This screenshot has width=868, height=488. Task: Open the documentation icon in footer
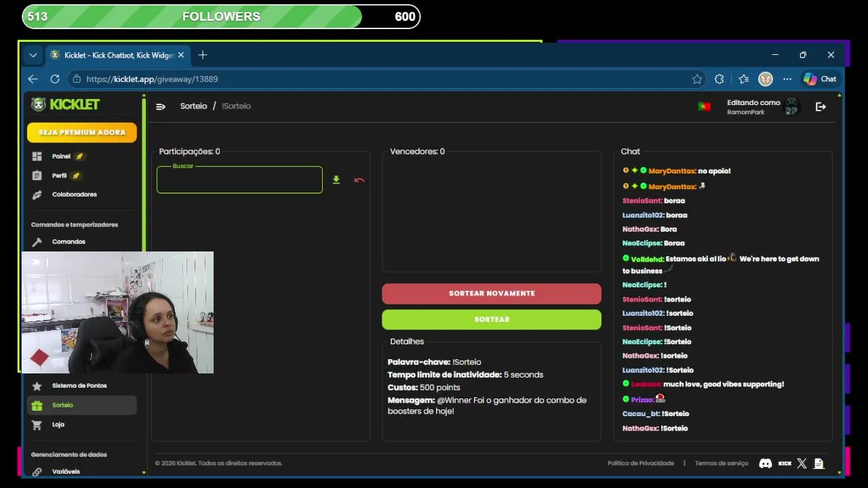click(x=818, y=464)
